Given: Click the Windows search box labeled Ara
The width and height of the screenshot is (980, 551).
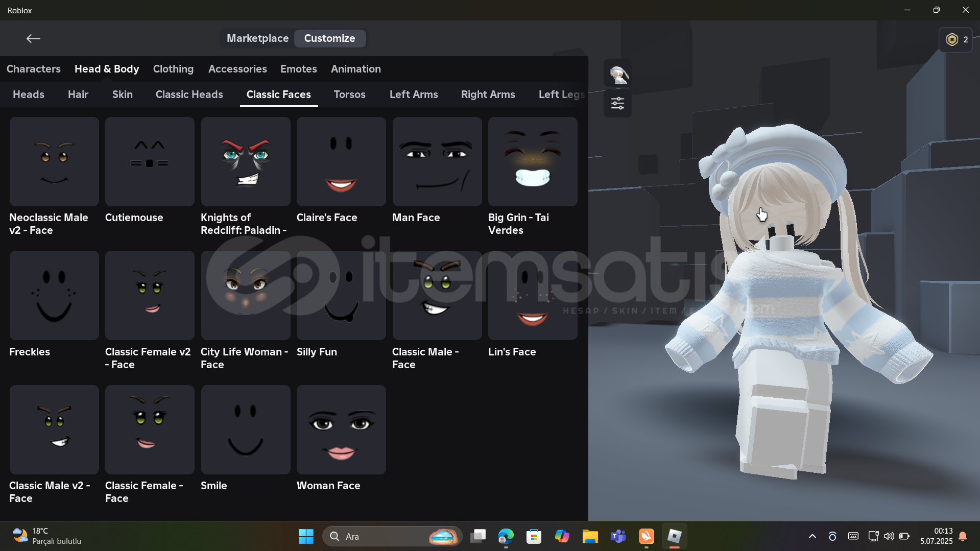Looking at the screenshot, I should tap(392, 536).
